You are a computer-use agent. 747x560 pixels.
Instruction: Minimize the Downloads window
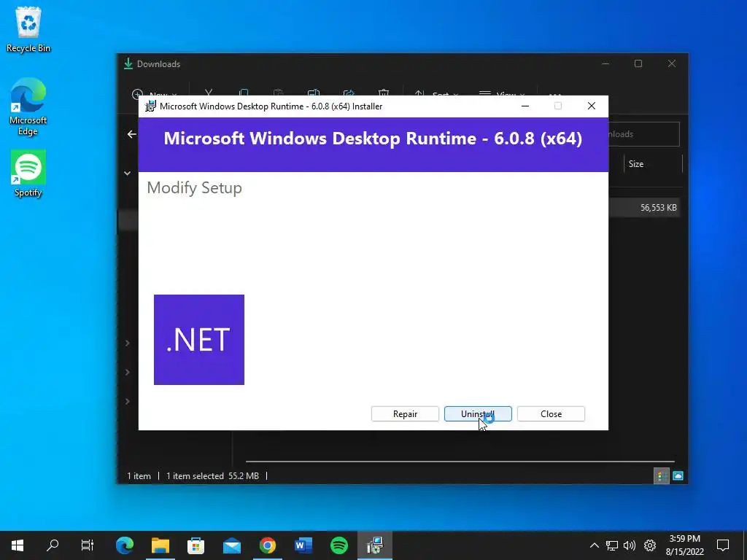pyautogui.click(x=605, y=64)
